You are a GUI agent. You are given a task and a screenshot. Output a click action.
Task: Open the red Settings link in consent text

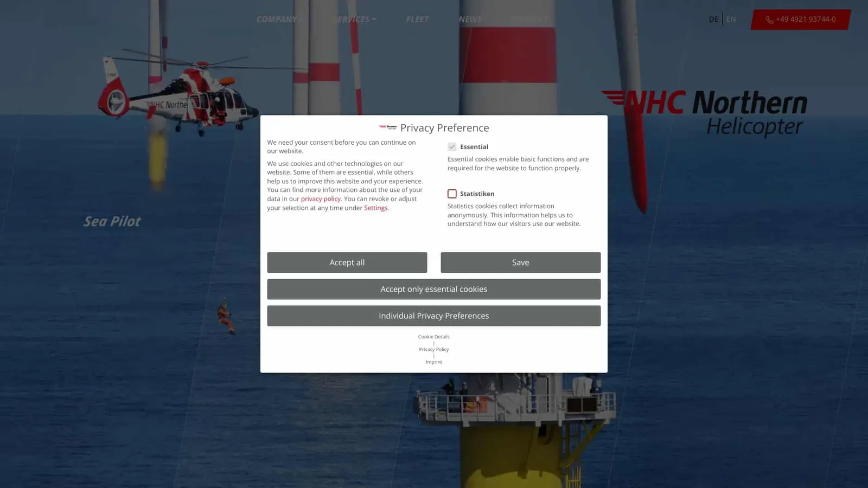[376, 208]
